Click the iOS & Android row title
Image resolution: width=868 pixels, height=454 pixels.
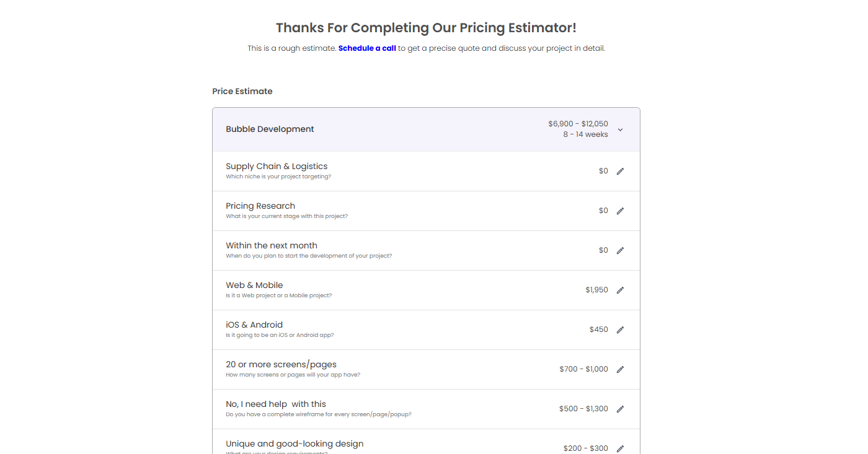(254, 325)
